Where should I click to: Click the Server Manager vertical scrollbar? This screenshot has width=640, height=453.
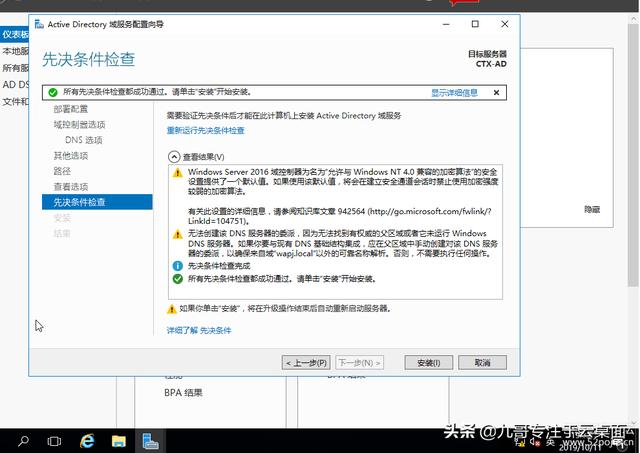633,153
